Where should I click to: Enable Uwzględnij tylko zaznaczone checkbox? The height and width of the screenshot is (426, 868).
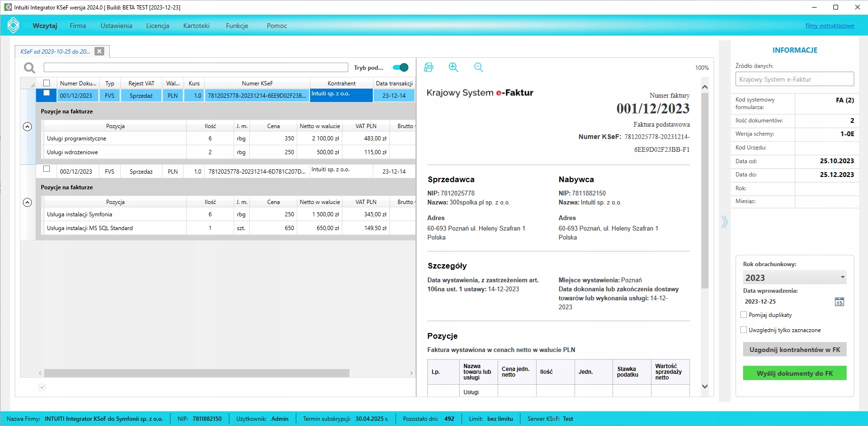[744, 330]
